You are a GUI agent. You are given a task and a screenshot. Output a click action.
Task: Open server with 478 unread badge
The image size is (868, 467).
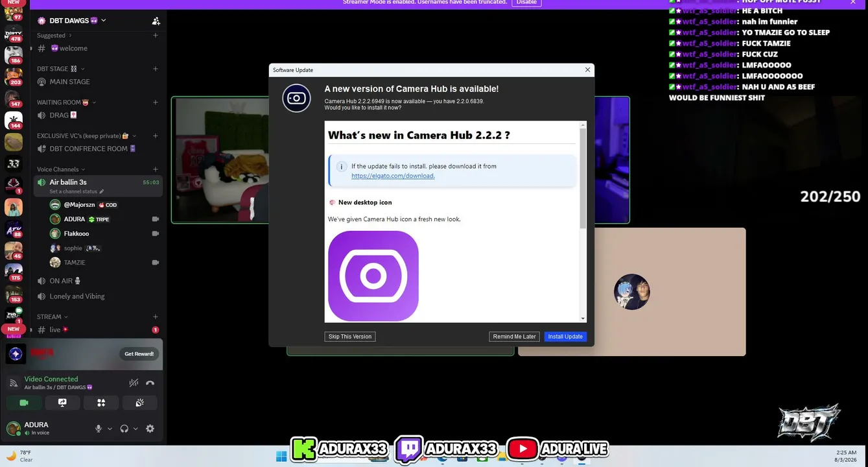[x=14, y=35]
